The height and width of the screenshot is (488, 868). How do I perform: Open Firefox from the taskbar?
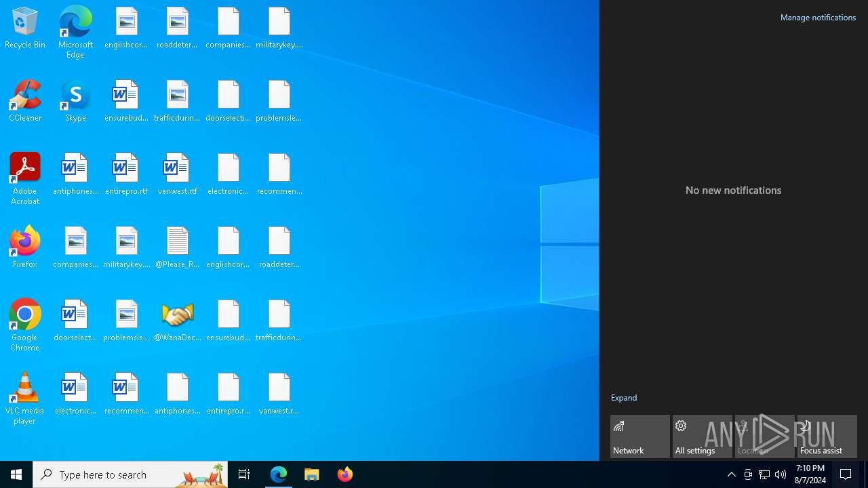pyautogui.click(x=345, y=474)
